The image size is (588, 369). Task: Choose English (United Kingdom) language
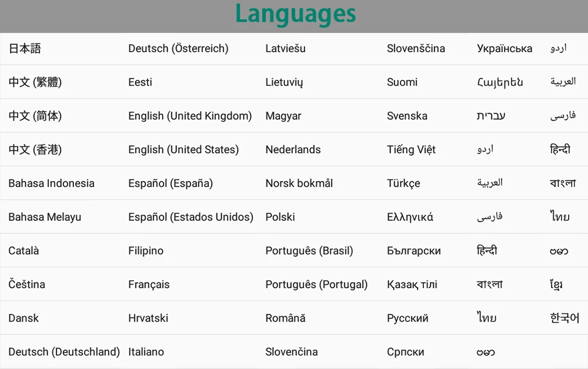[x=190, y=116]
